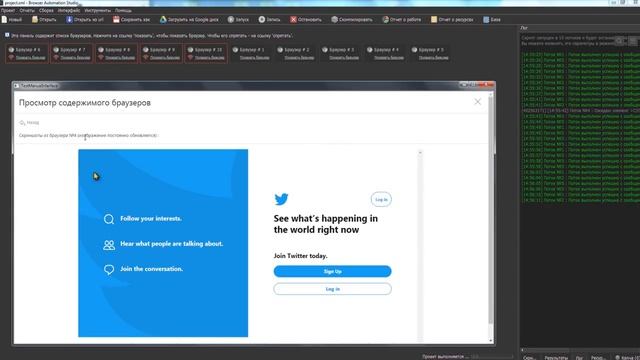Viewport: 640px width, 360px height.
Task: Click Hear what people are talking about text
Action: pos(171,244)
